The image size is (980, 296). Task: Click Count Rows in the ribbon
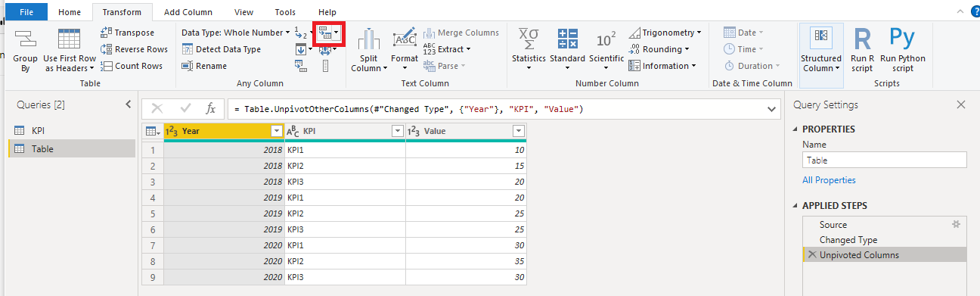[132, 66]
